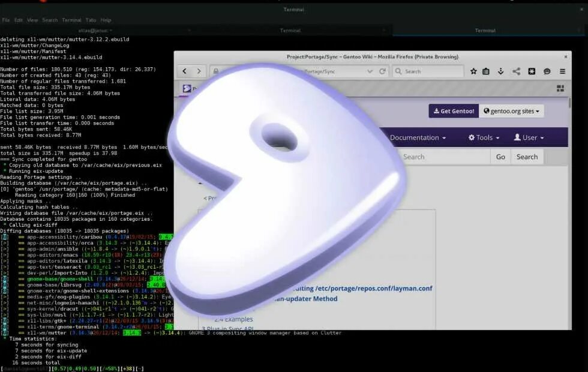The height and width of the screenshot is (372, 588).
Task: Click the '7 seconds for syncing' line
Action: 47,345
